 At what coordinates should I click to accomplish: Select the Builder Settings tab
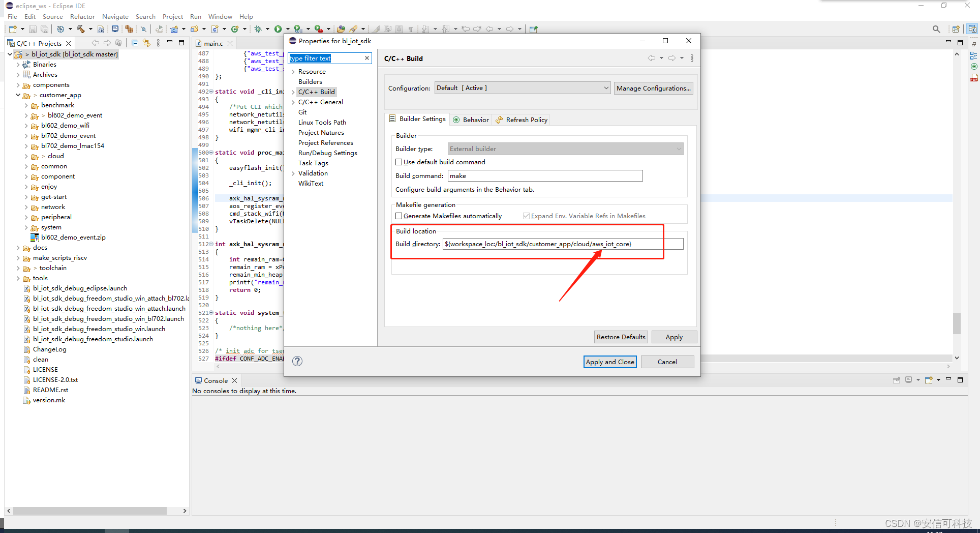[417, 119]
